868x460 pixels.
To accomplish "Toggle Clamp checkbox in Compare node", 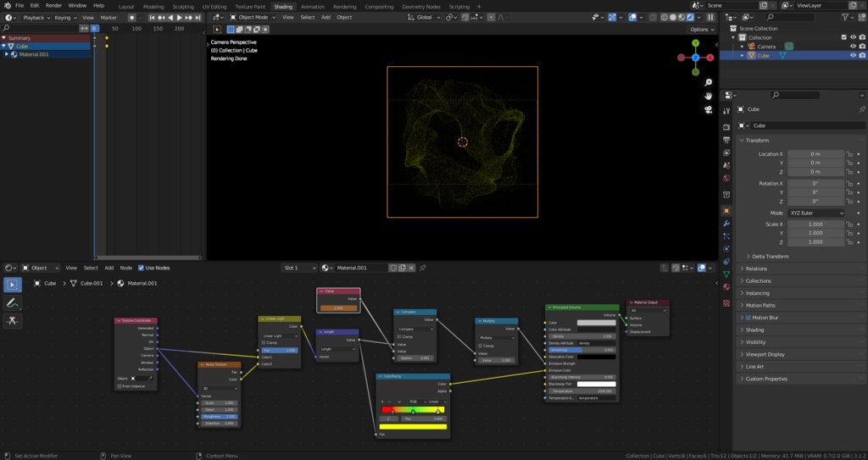I will point(398,336).
